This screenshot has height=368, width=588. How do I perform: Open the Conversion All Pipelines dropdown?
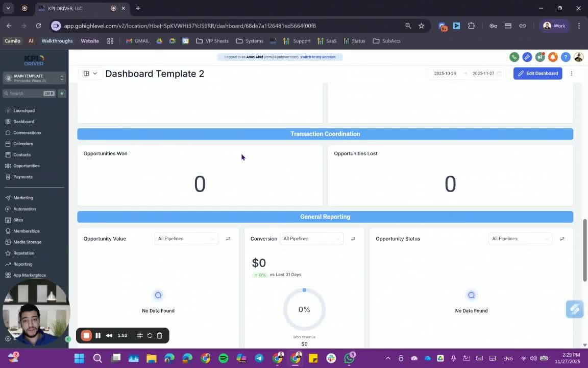click(311, 239)
